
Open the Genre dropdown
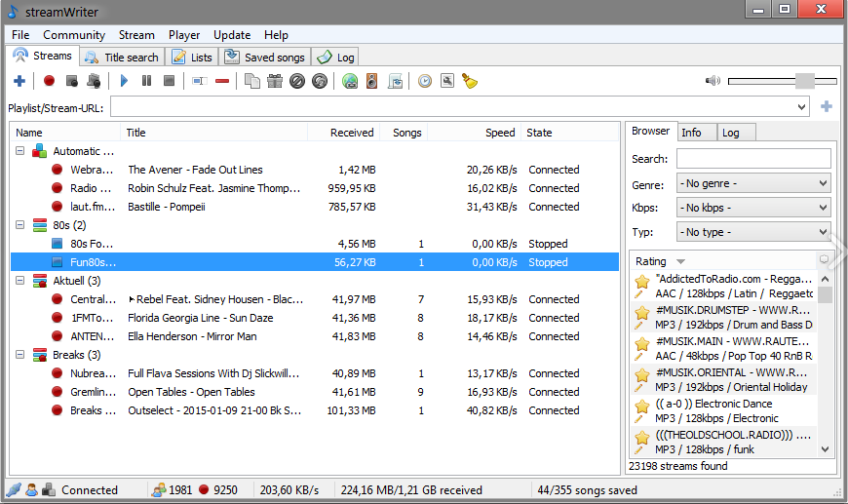[x=753, y=184]
